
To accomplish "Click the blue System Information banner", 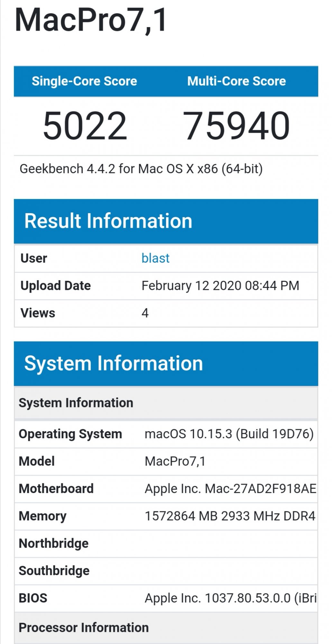I will [x=113, y=364].
